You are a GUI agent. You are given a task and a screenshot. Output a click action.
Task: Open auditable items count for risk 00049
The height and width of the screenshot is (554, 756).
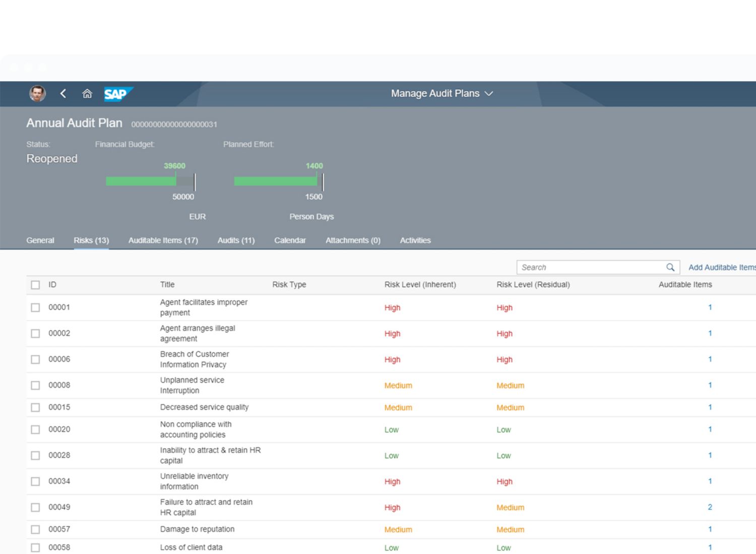pyautogui.click(x=710, y=507)
